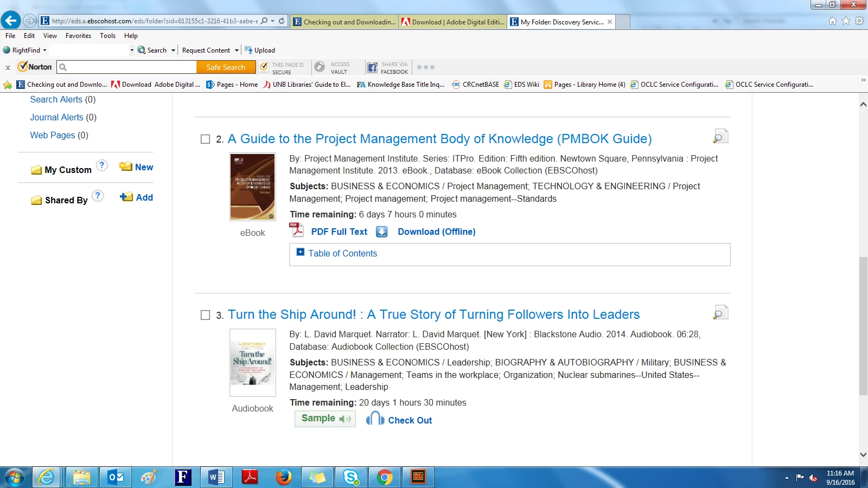
Task: Click Check Out for the audiobook
Action: click(x=410, y=420)
